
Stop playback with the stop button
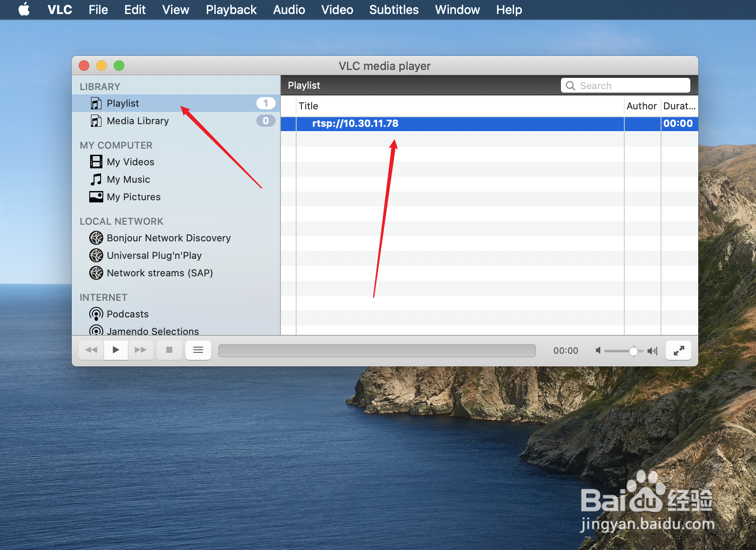tap(169, 350)
